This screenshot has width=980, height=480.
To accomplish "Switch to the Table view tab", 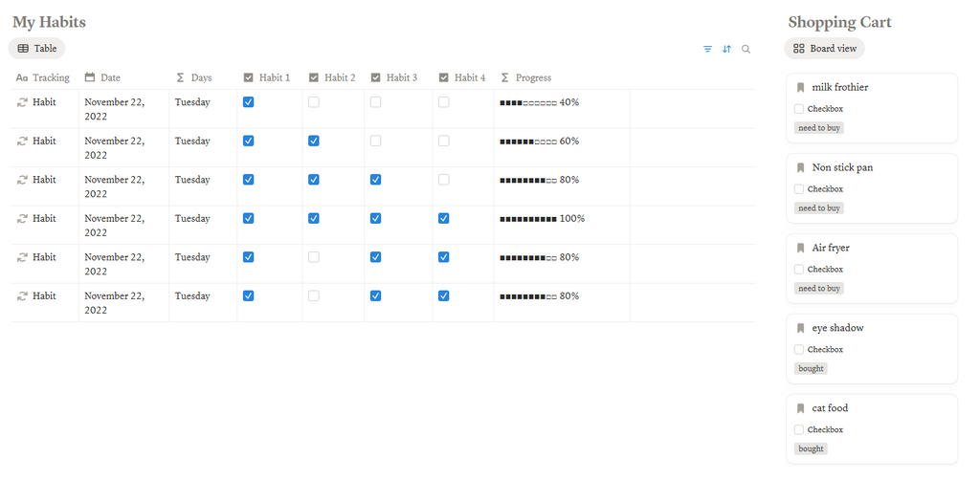I will 37,48.
